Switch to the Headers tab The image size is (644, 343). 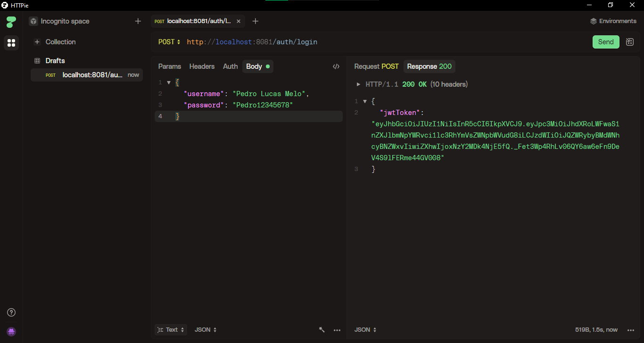pyautogui.click(x=202, y=66)
